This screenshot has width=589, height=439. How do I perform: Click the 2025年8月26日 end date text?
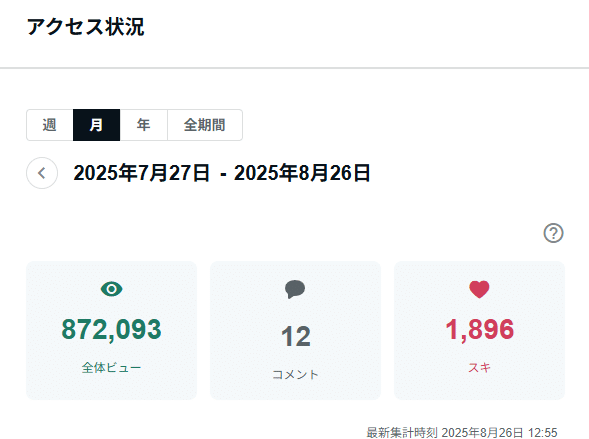coord(302,173)
